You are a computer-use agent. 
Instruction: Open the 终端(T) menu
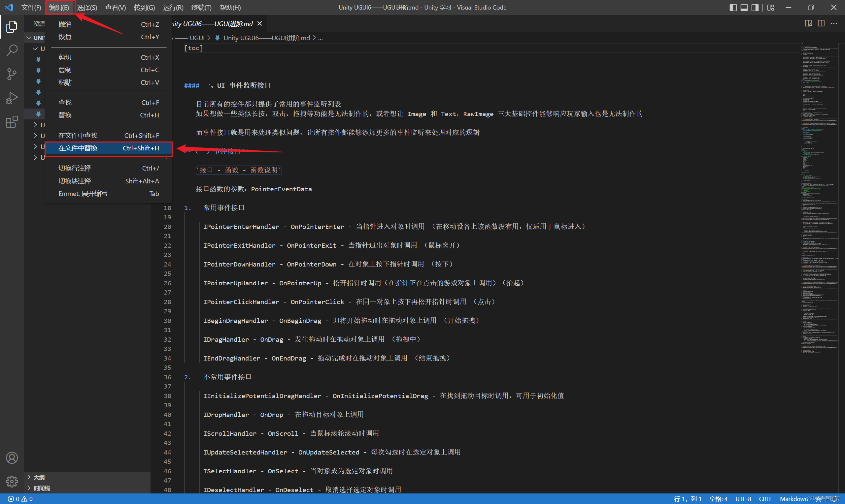point(201,8)
